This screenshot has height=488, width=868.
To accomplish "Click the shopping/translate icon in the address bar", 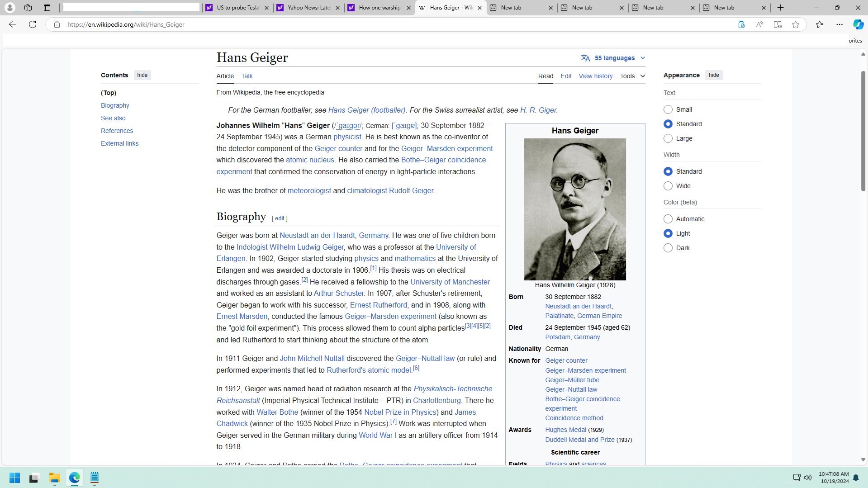I will [x=741, y=24].
